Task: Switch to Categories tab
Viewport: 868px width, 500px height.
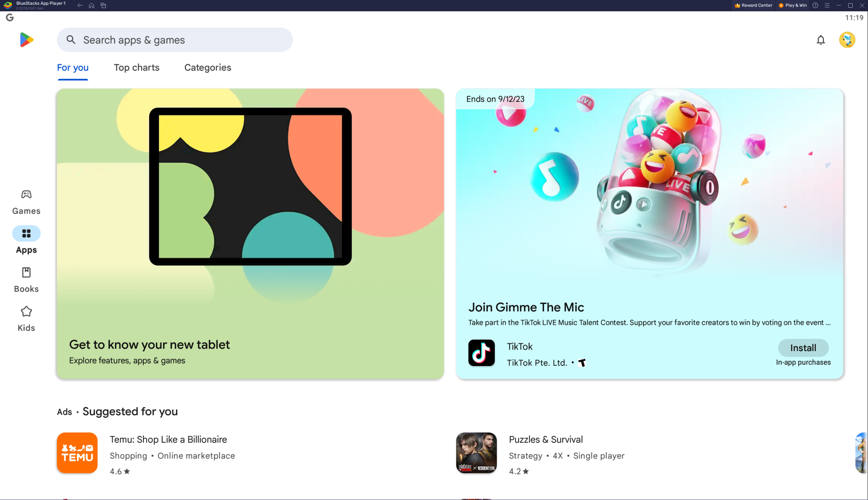Action: pos(208,68)
